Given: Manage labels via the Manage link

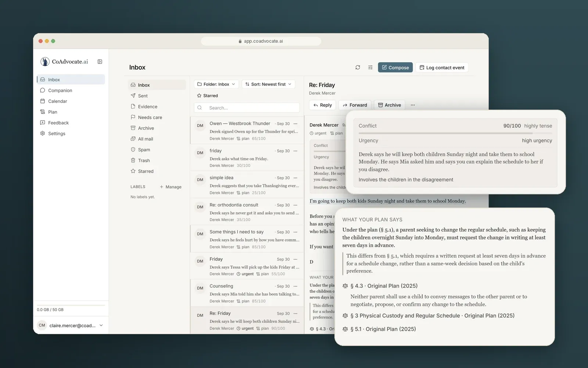Looking at the screenshot, I should tap(171, 187).
